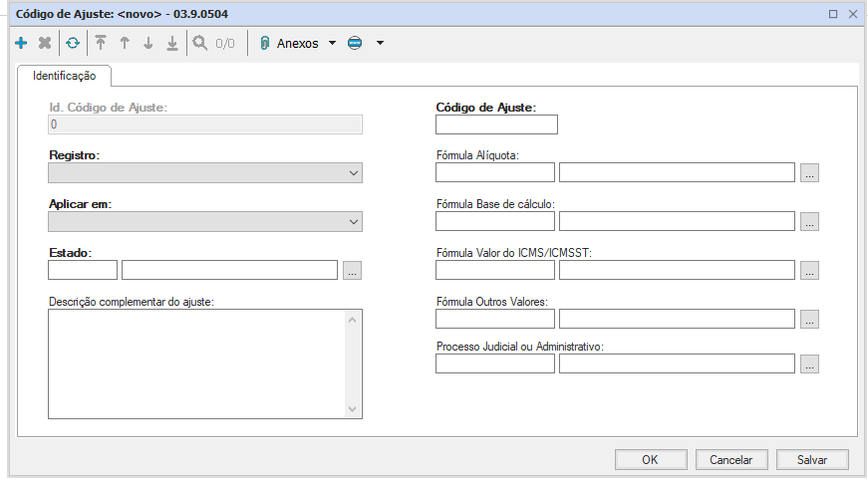Click the delete X icon in toolbar
868x481 pixels.
point(45,44)
